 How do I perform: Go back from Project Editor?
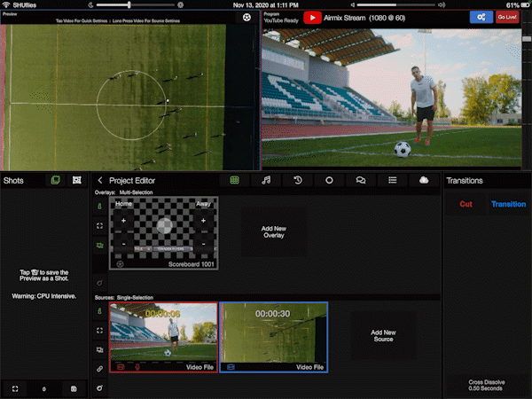coord(100,181)
